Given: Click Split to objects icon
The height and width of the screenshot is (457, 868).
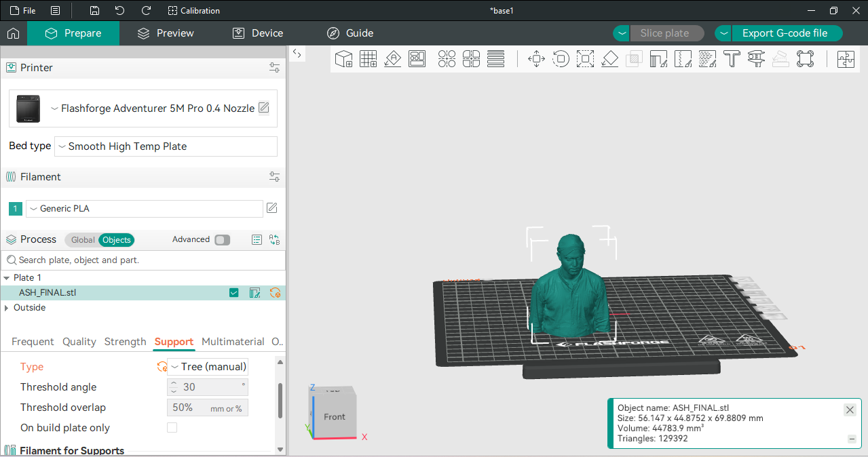Looking at the screenshot, I should [x=447, y=59].
